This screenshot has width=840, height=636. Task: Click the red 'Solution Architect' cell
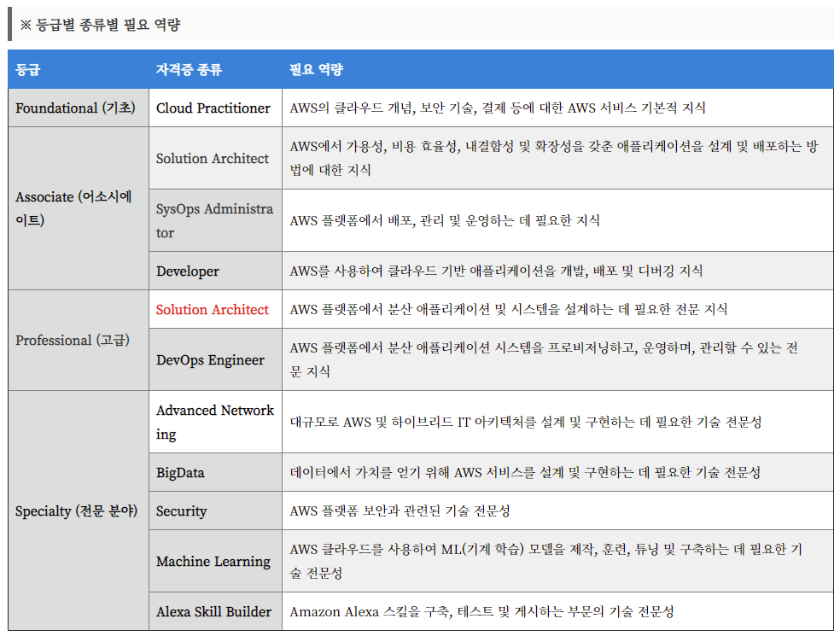click(215, 309)
